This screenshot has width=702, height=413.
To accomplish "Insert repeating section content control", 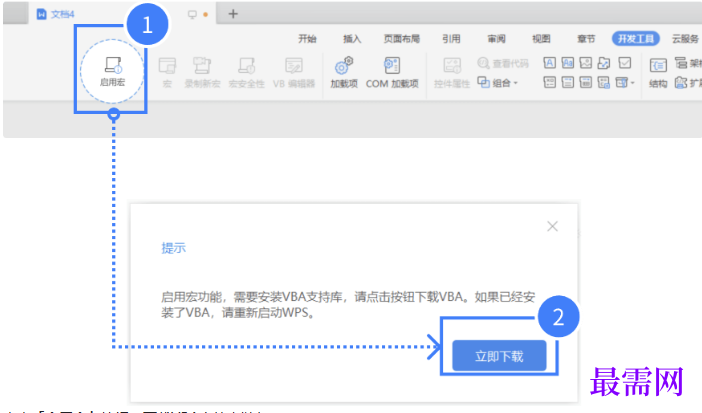I will pyautogui.click(x=604, y=82).
